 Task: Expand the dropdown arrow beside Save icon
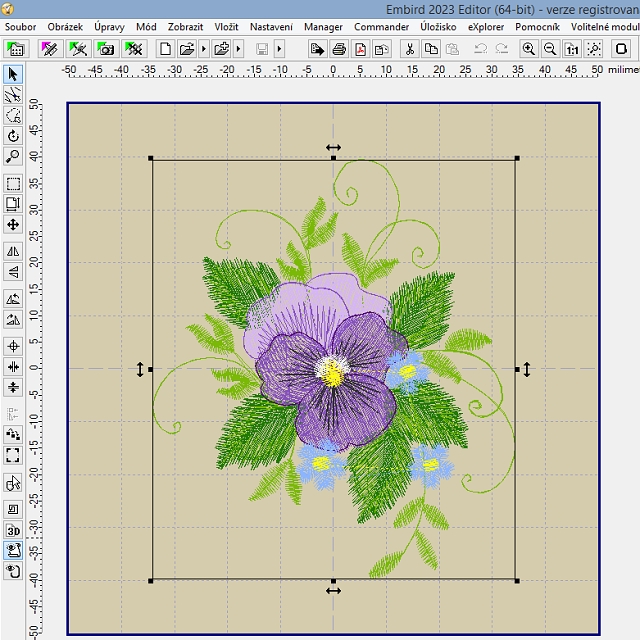pos(279,48)
